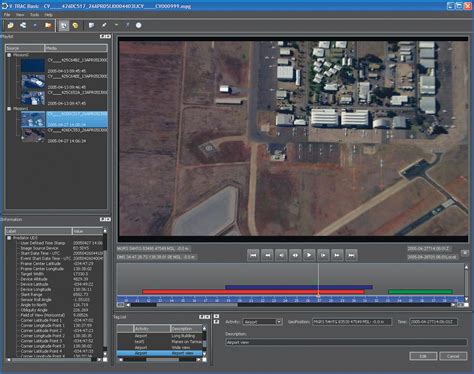
Task: Click the Information panel dock buttons
Action: coord(105,219)
